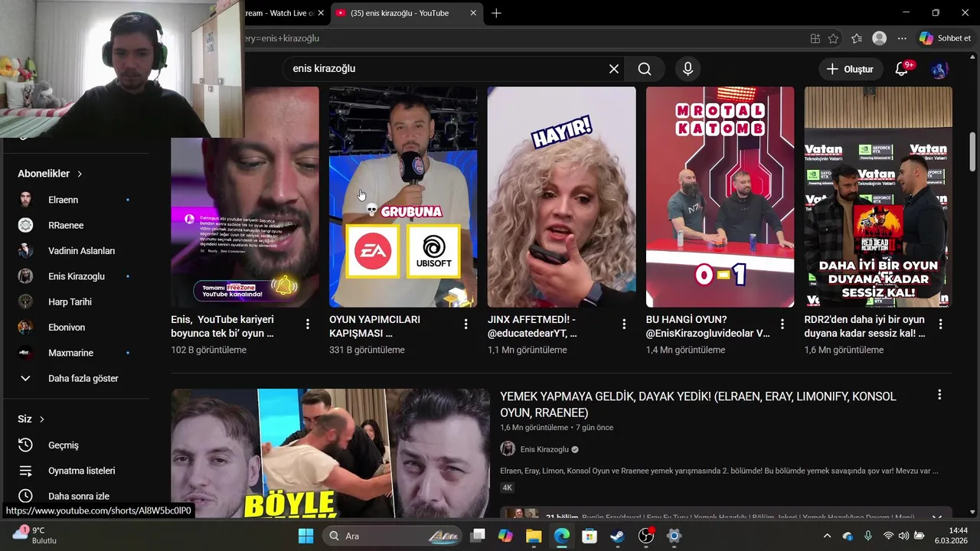Click the Windows taskbar Ara search box

coord(390,536)
